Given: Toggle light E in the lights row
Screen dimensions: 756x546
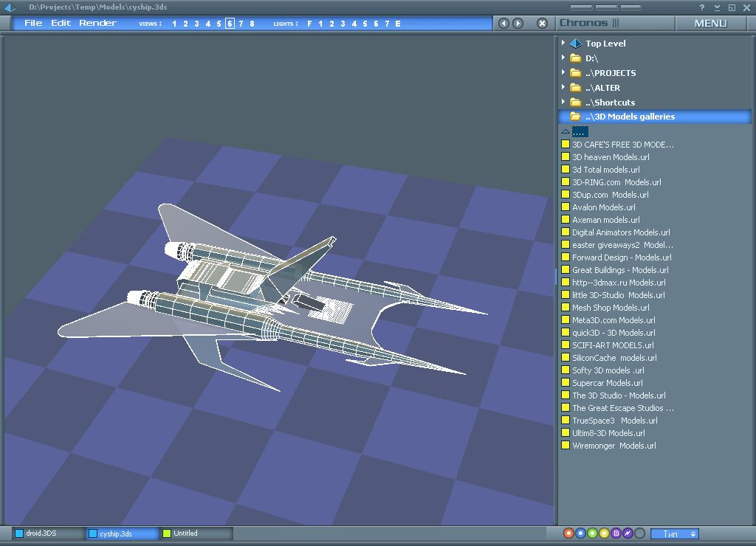Looking at the screenshot, I should (398, 24).
